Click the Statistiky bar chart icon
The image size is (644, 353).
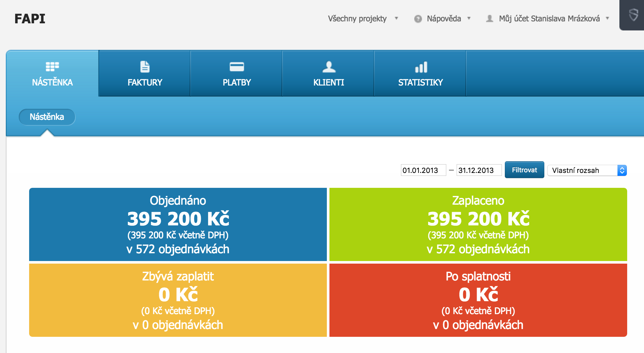[421, 67]
